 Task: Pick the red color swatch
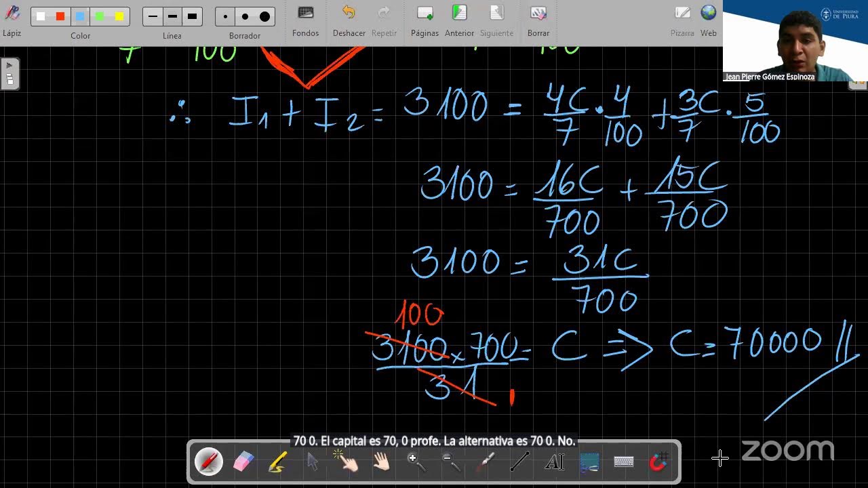(x=60, y=16)
